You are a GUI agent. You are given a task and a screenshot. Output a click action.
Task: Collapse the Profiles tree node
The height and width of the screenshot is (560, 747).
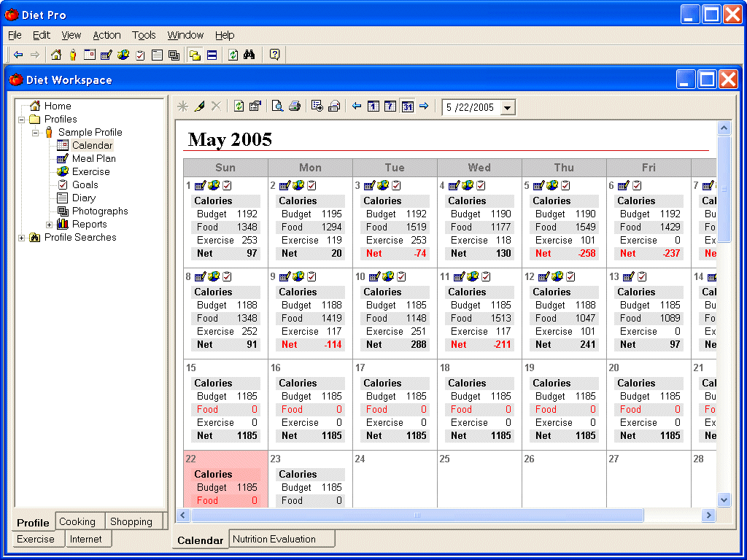coord(21,120)
